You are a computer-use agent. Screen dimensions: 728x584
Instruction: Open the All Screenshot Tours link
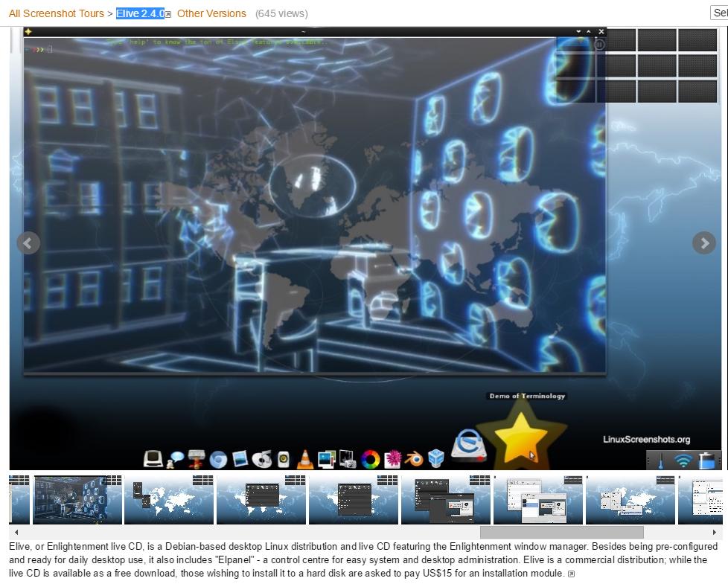[x=56, y=13]
